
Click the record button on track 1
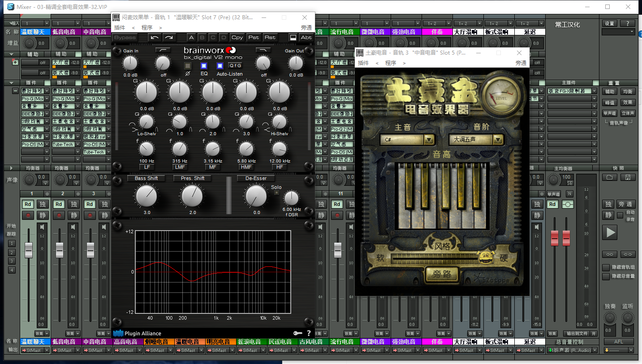[28, 215]
